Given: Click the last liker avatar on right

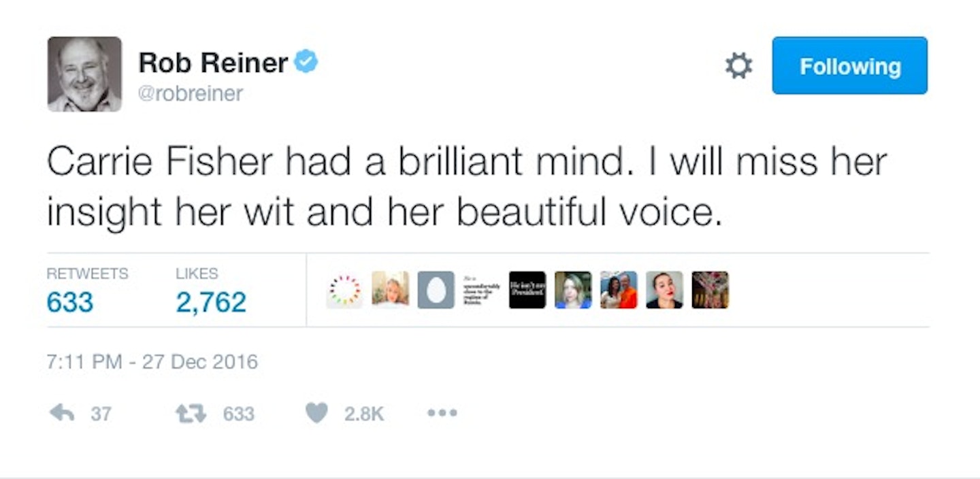Looking at the screenshot, I should click(710, 290).
